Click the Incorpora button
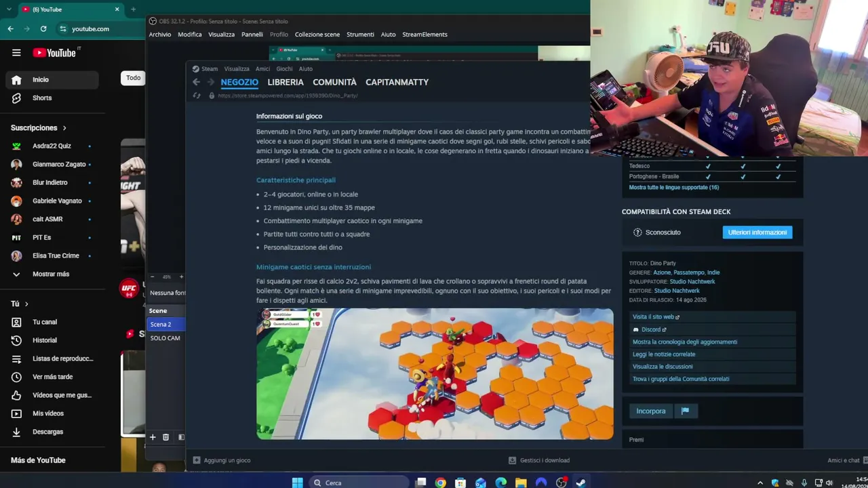 (651, 411)
